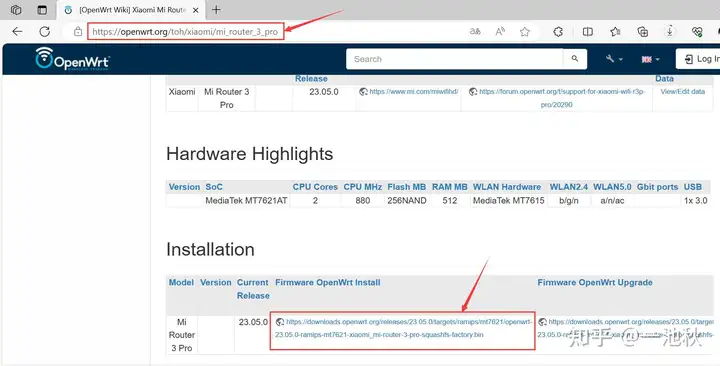
Task: Click the OpenWrt logo
Action: (x=73, y=59)
